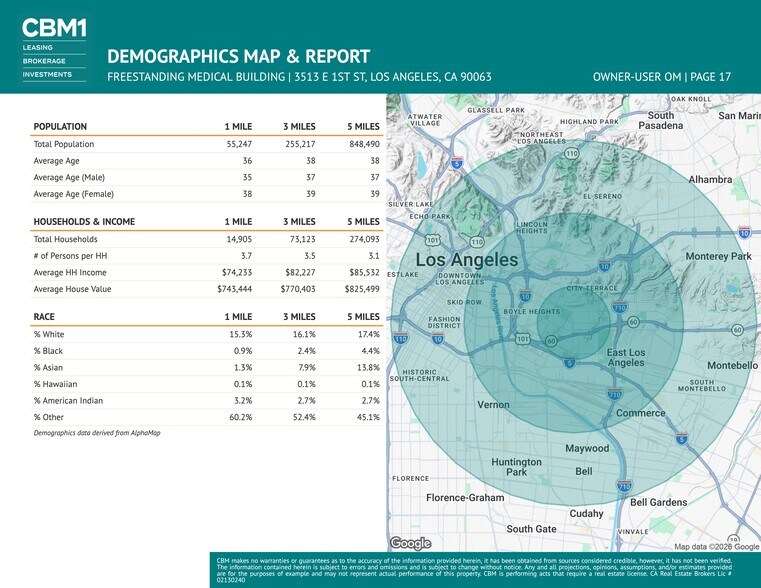Click the I-10 shield near Alhambra
This screenshot has height=588, width=761.
pos(744,231)
